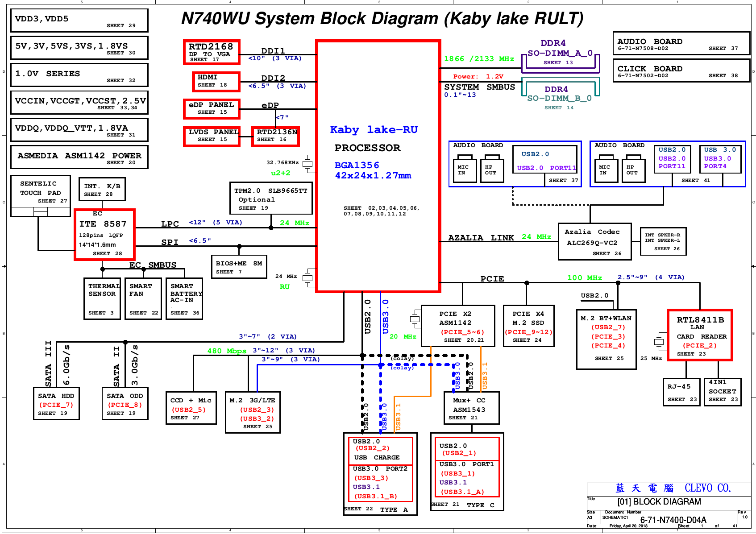The image size is (756, 534).
Task: Click the USB3.0 PORT1 (USB3_1) box
Action: point(467,478)
